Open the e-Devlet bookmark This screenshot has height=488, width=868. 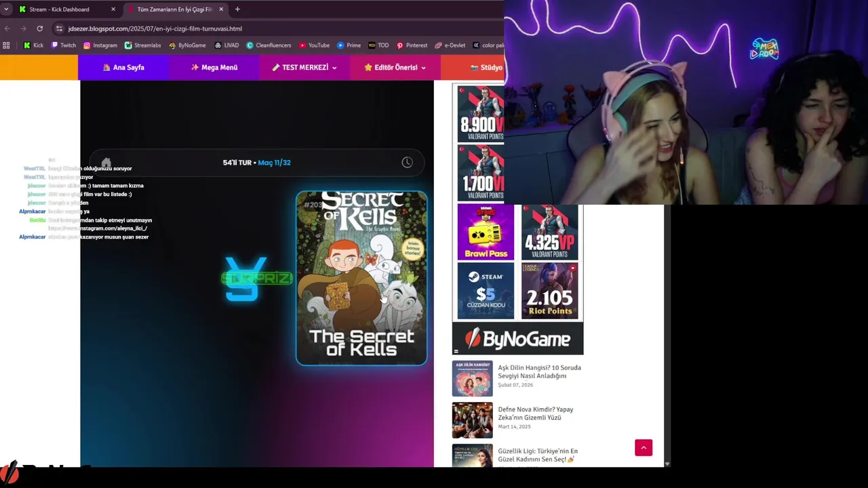450,45
